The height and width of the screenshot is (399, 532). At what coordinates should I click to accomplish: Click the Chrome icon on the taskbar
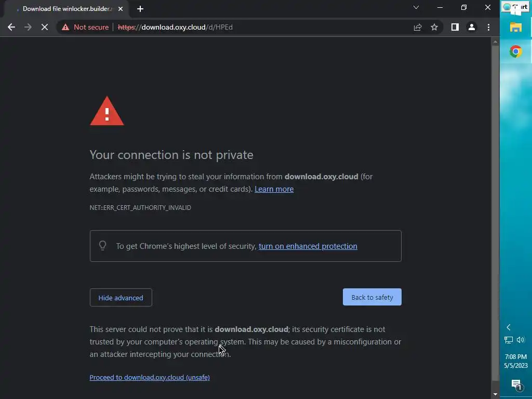tap(516, 51)
